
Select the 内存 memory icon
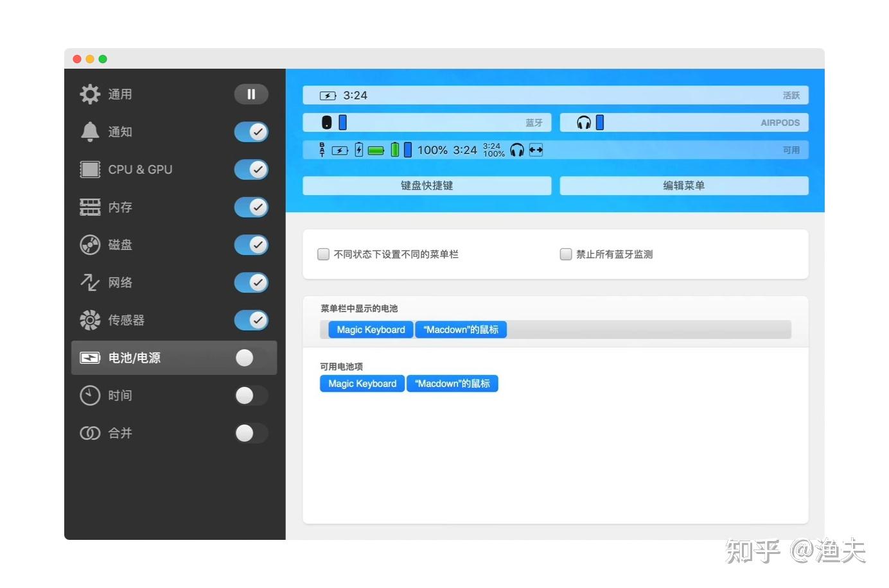click(x=90, y=207)
